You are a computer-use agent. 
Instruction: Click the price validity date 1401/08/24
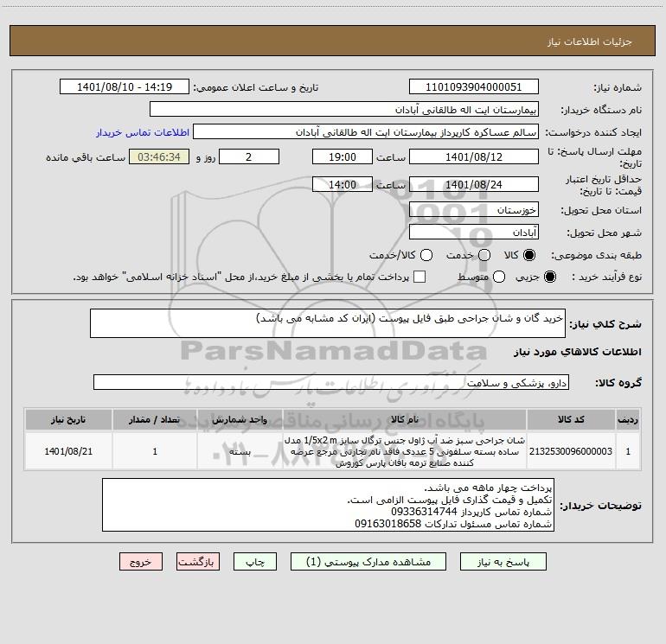click(474, 184)
